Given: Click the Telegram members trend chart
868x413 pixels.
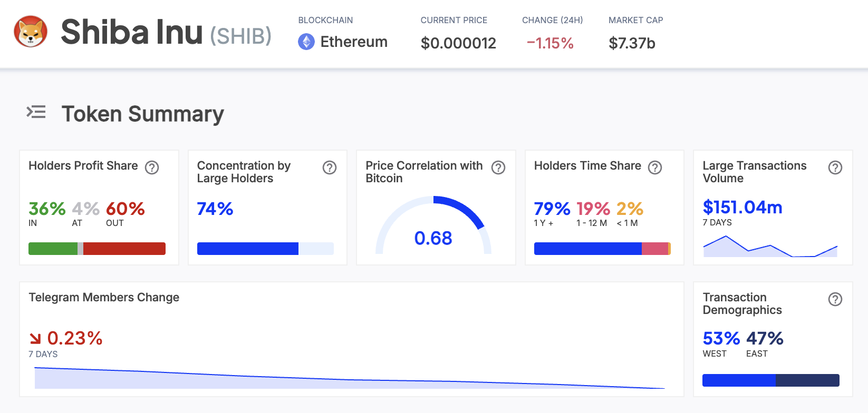Looking at the screenshot, I should pos(350,378).
